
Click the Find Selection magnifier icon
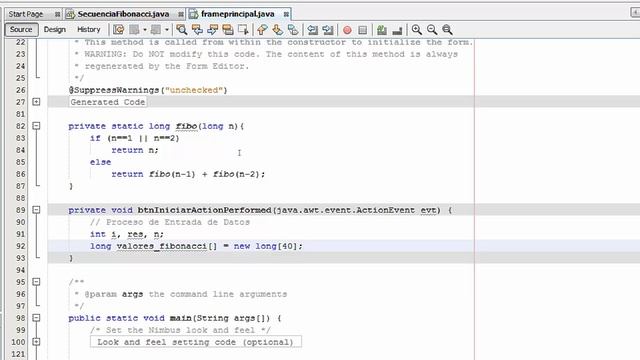point(182,29)
